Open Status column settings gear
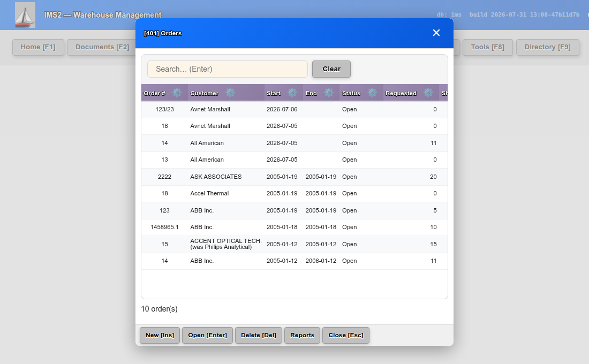 (372, 93)
